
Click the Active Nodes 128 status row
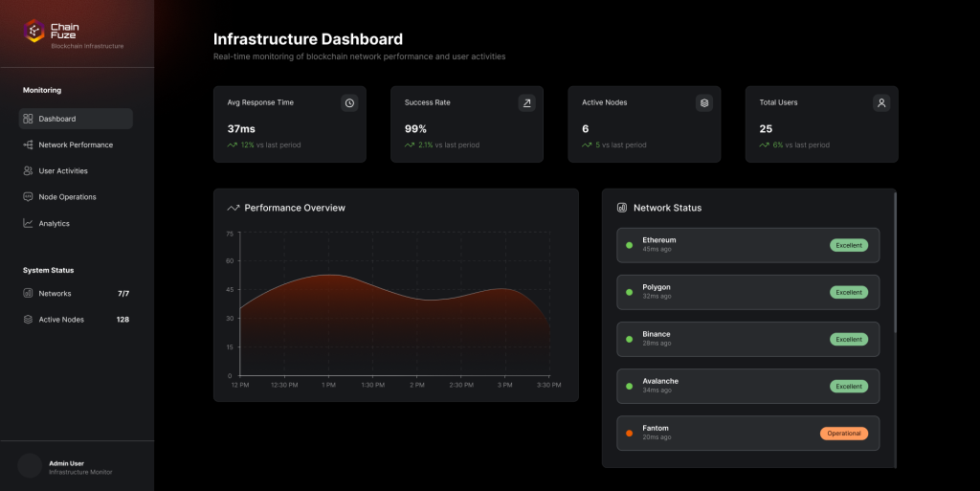pyautogui.click(x=76, y=320)
